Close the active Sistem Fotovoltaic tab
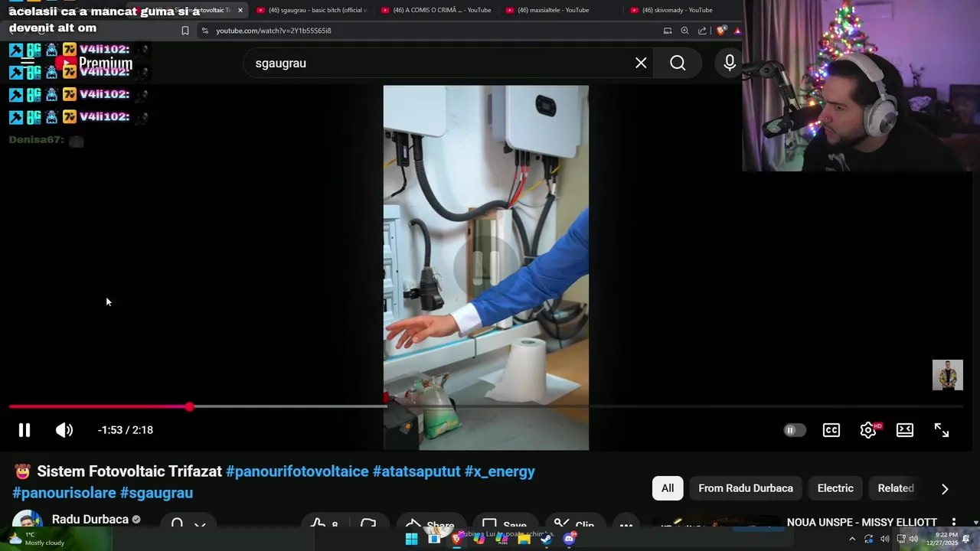980x551 pixels. click(x=240, y=10)
